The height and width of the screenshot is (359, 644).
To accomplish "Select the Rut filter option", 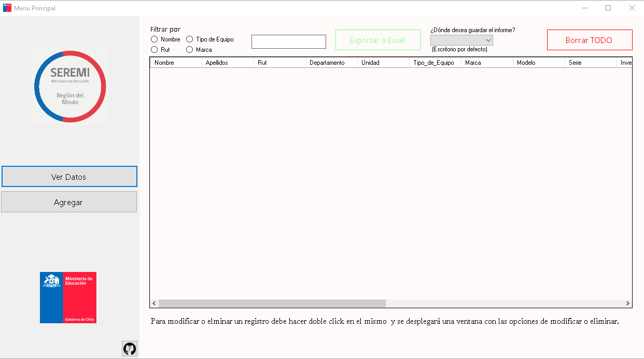I will (154, 49).
